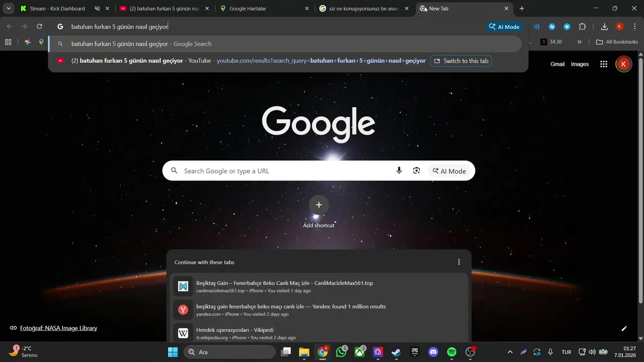Viewport: 644px width, 362px height.
Task: Open the Google account K avatar
Action: 624,64
